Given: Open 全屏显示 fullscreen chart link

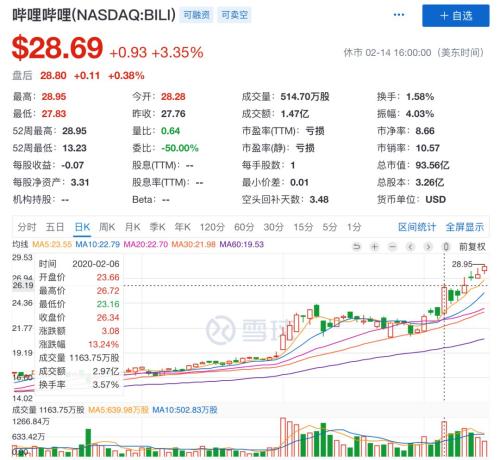Looking at the screenshot, I should [465, 227].
